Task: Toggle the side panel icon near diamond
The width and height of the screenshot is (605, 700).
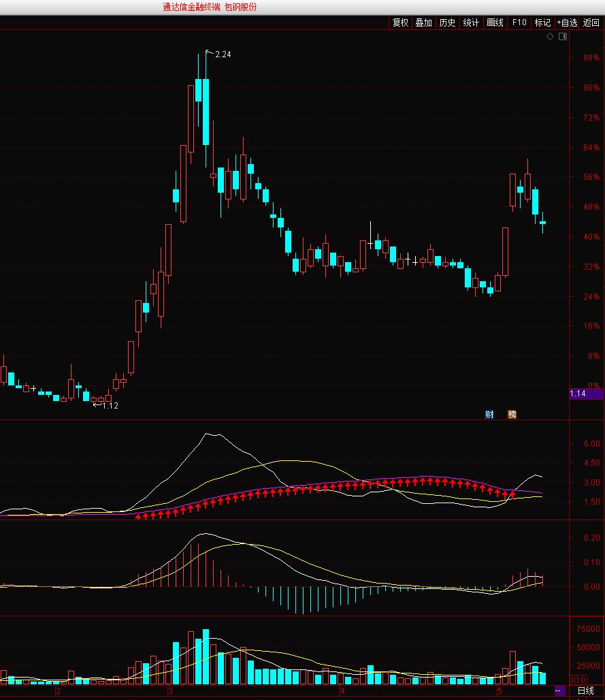Action: [563, 37]
